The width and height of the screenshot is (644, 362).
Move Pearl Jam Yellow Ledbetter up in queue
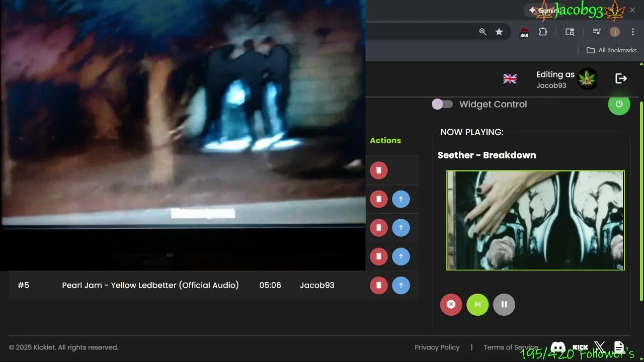click(x=401, y=285)
